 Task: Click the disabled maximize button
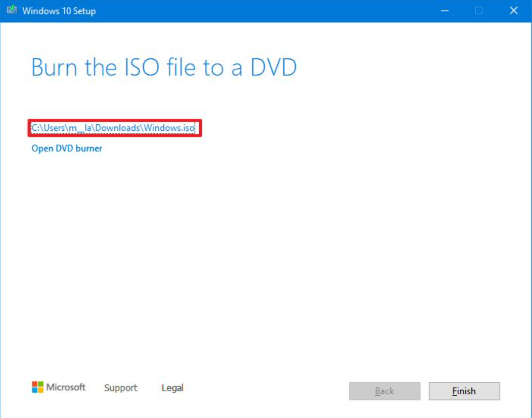coord(479,11)
